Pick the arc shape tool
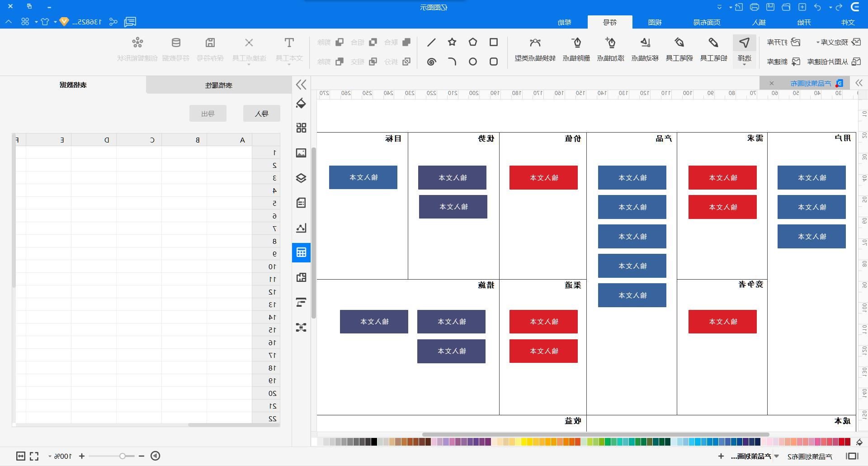 point(452,62)
